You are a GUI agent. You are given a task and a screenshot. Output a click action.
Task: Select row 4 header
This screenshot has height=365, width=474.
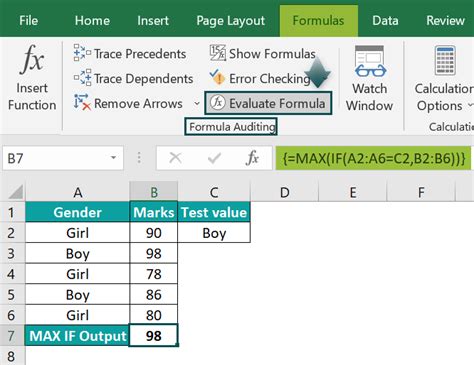[x=12, y=274]
